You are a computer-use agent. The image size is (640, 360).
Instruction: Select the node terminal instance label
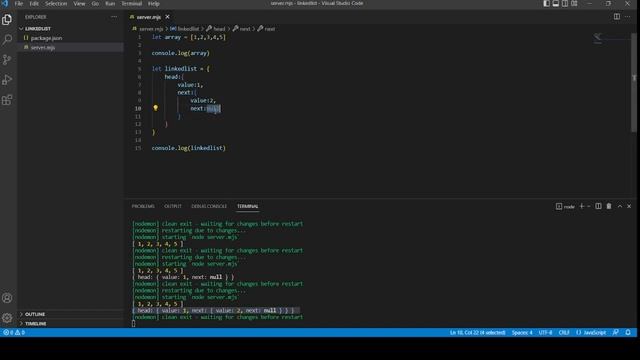coord(565,207)
